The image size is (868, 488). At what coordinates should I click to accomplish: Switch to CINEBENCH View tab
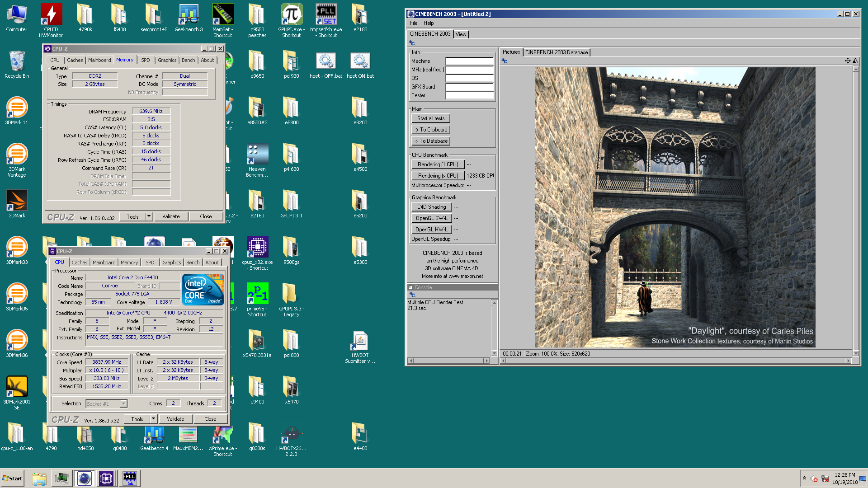pyautogui.click(x=461, y=34)
